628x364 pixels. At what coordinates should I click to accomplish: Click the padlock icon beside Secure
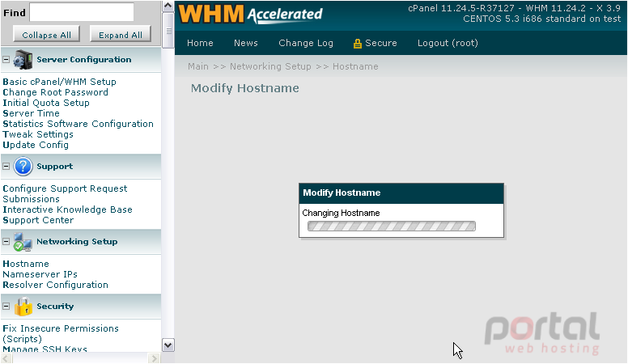pyautogui.click(x=357, y=43)
